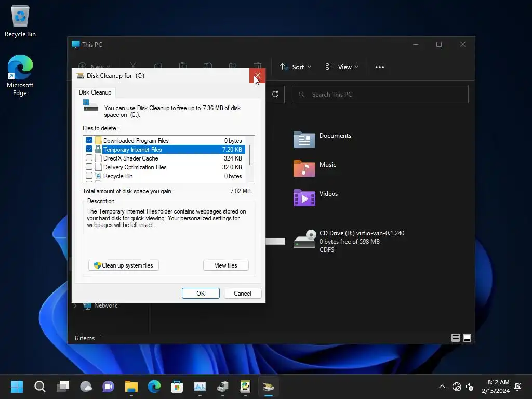532x399 pixels.
Task: Open File Explorer from taskbar
Action: pos(131,387)
